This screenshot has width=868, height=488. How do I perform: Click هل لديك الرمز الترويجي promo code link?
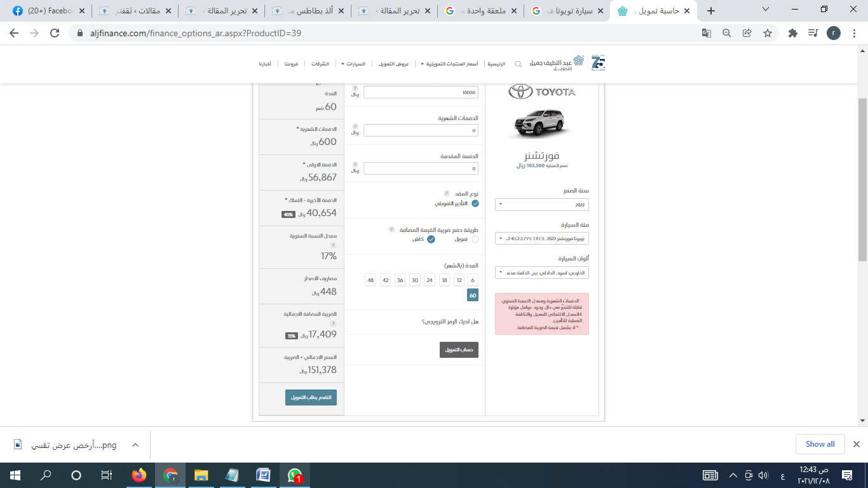(450, 322)
